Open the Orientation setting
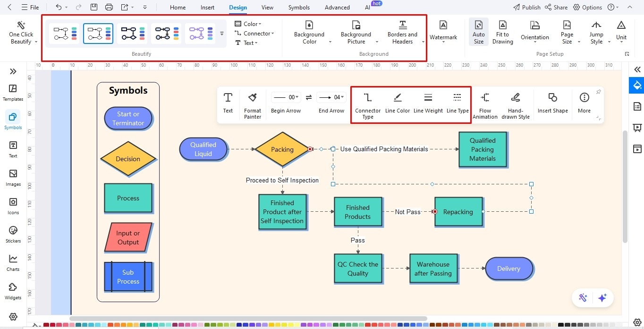The width and height of the screenshot is (644, 329). pos(534,32)
